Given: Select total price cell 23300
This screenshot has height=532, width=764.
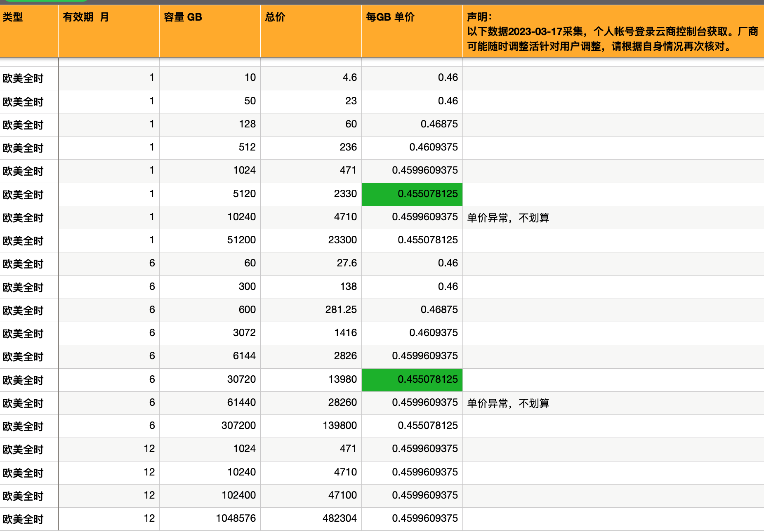Looking at the screenshot, I should tap(311, 240).
